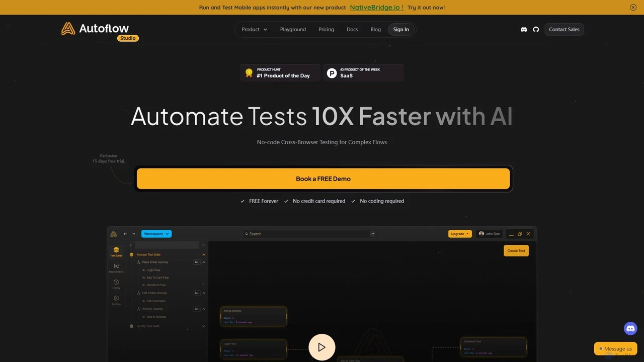Click the 'No credit card required' text
The width and height of the screenshot is (644, 362).
319,201
